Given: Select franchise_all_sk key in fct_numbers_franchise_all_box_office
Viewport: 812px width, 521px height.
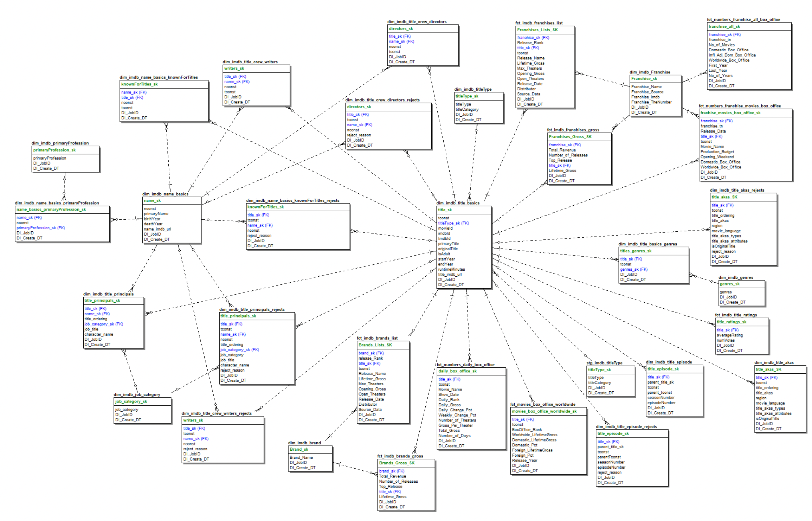Looking at the screenshot, I should pos(724,27).
